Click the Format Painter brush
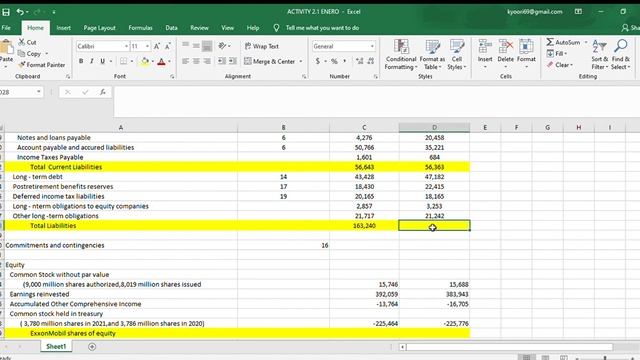640x360 pixels. coord(22,64)
